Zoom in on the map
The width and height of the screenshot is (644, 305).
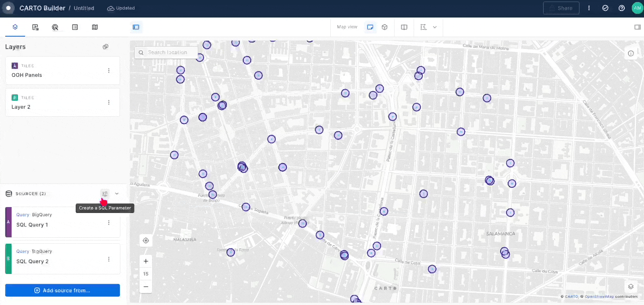tap(146, 261)
